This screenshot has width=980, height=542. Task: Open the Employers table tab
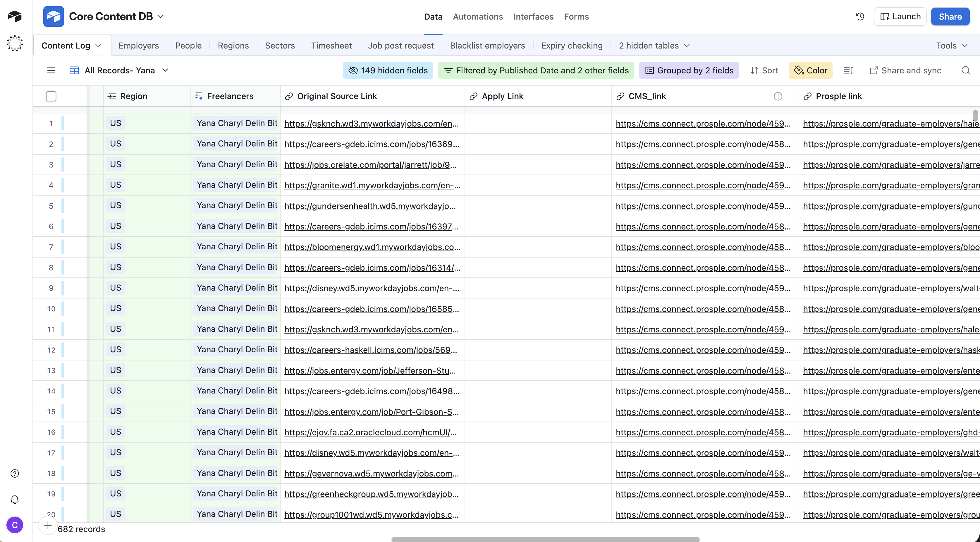[x=138, y=46]
